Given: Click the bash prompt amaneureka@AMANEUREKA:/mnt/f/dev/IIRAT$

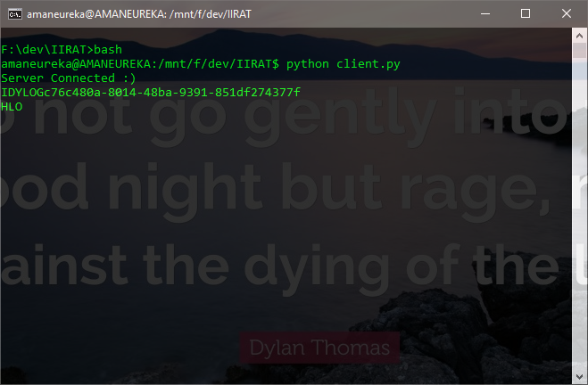Looking at the screenshot, I should pos(140,64).
